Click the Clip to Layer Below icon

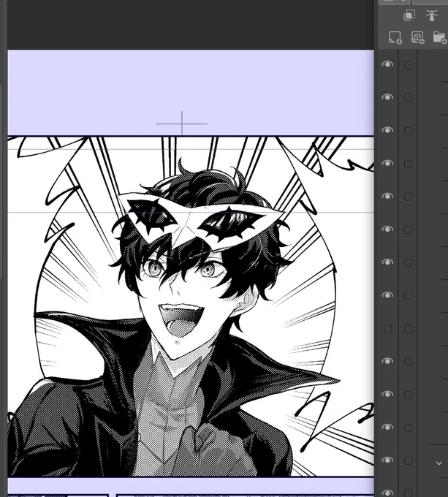coord(409,15)
